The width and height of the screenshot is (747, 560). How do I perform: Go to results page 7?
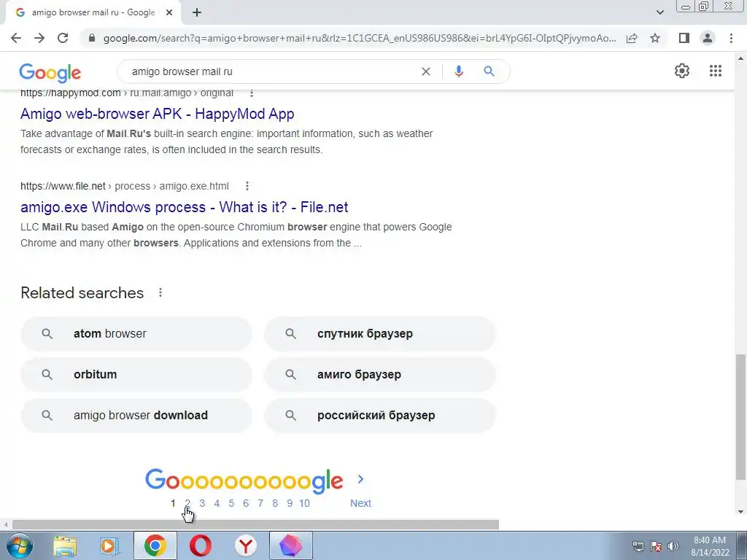pos(260,503)
